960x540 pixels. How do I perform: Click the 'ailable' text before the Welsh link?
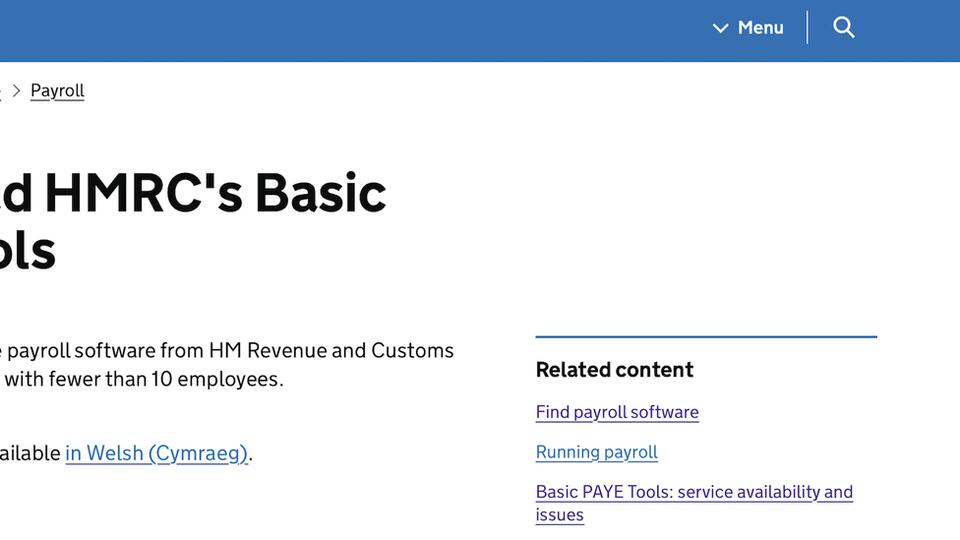tap(30, 454)
